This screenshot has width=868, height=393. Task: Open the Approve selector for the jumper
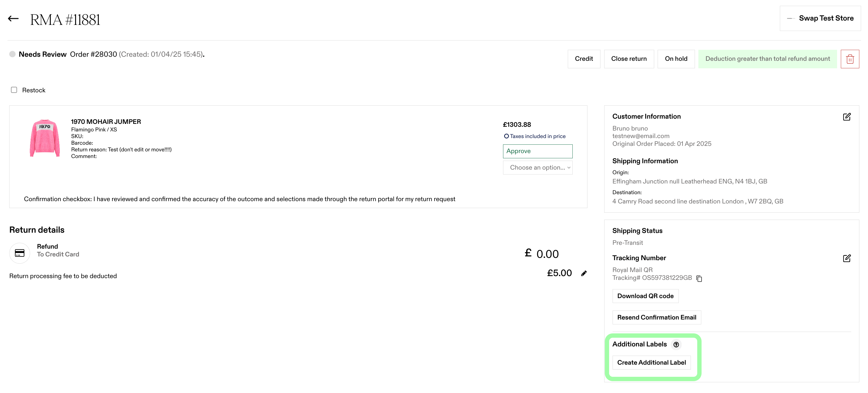pyautogui.click(x=537, y=151)
